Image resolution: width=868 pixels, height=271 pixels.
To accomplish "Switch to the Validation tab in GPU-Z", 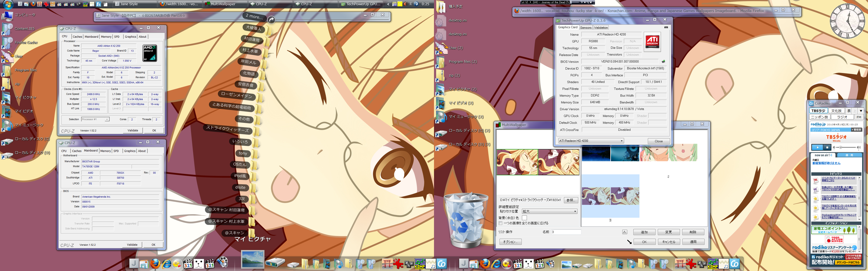I will pos(601,28).
